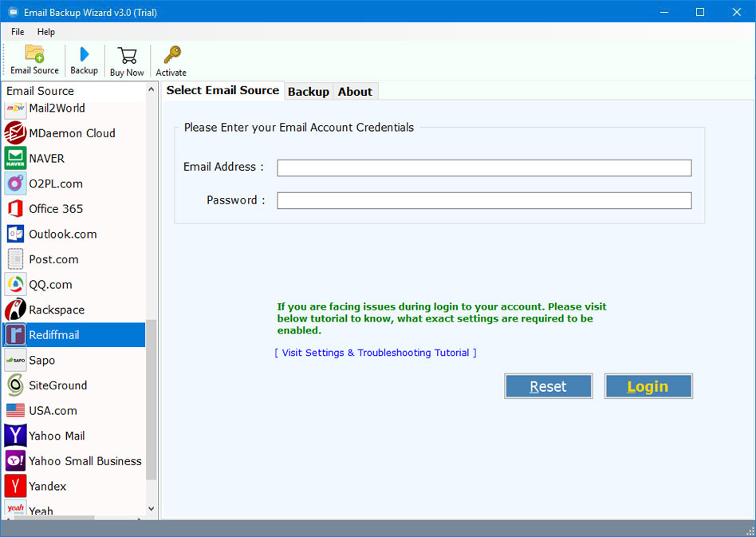This screenshot has width=756, height=537.
Task: Click inside the Email Address field
Action: click(x=483, y=168)
